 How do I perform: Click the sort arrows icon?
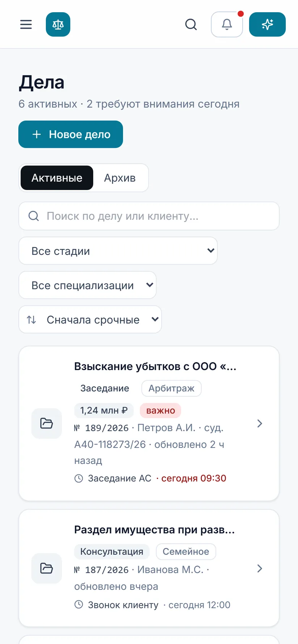pos(31,320)
